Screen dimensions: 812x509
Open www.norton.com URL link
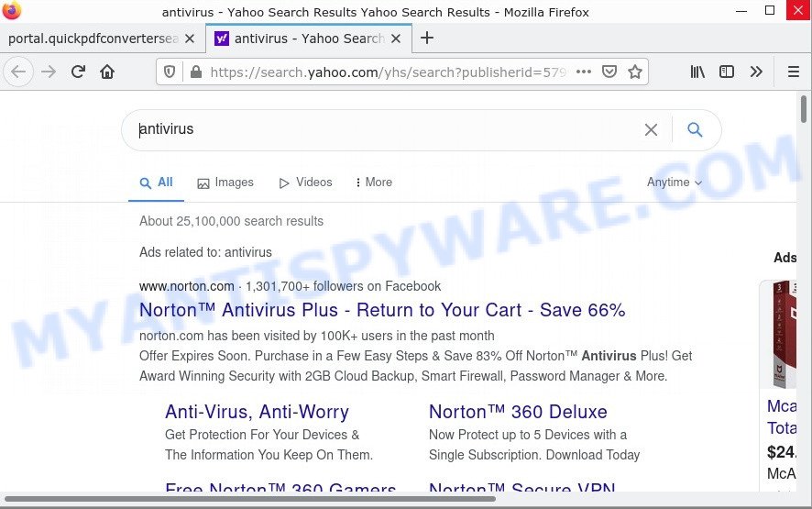pos(186,286)
